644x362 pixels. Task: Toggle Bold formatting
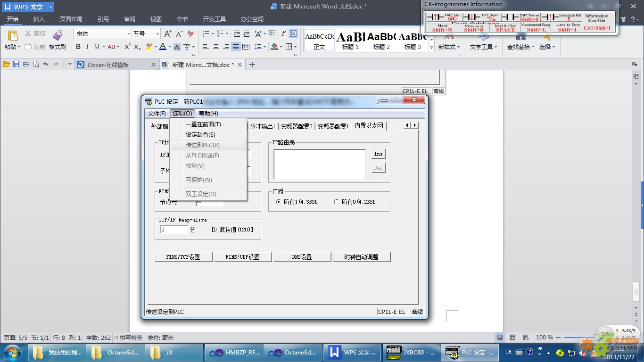(78, 47)
